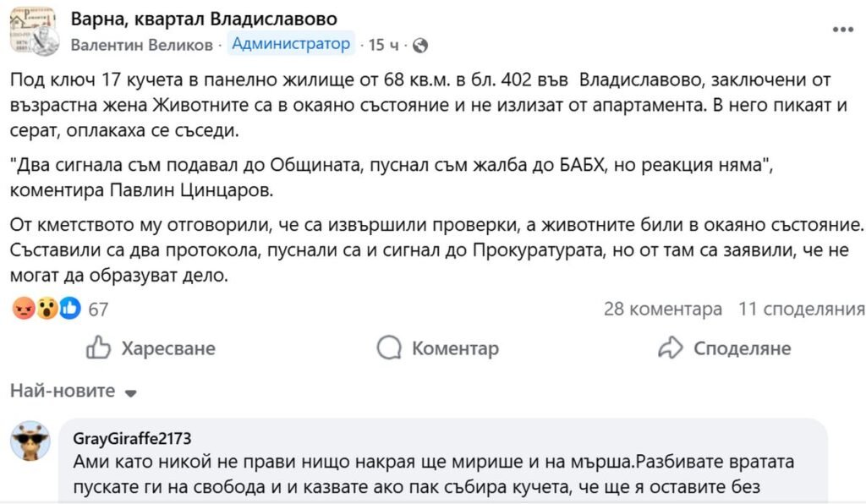Click the speech bubble Коментар icon
This screenshot has height=504, width=866.
[x=389, y=348]
